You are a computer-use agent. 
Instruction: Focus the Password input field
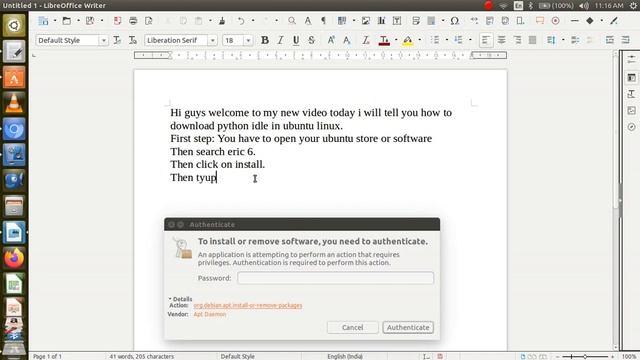click(336, 278)
